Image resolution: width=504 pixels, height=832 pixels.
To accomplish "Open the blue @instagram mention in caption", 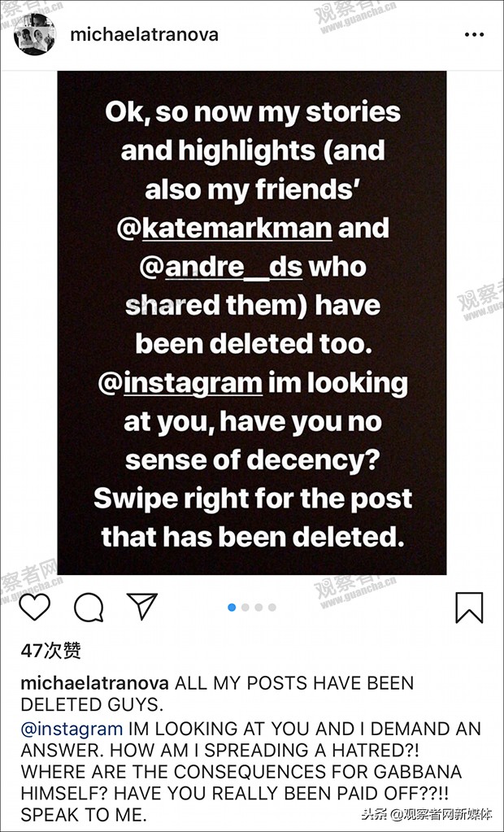I will click(x=72, y=729).
